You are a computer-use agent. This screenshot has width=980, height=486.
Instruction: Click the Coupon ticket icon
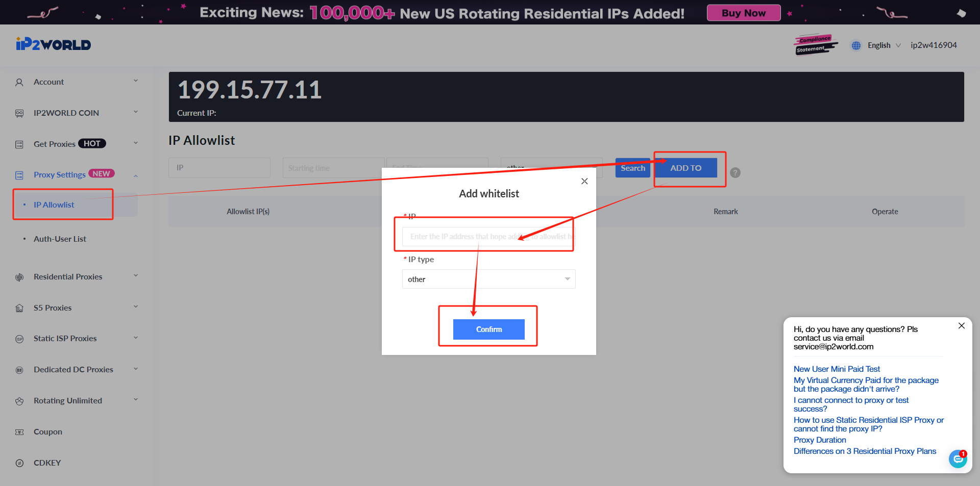click(19, 432)
